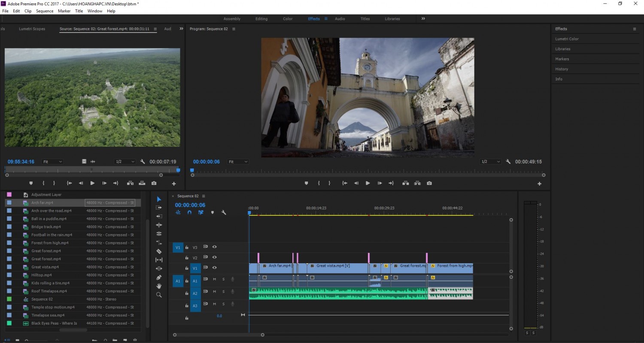This screenshot has height=343, width=644.
Task: Select the Zoom tool magnifier
Action: click(x=159, y=295)
